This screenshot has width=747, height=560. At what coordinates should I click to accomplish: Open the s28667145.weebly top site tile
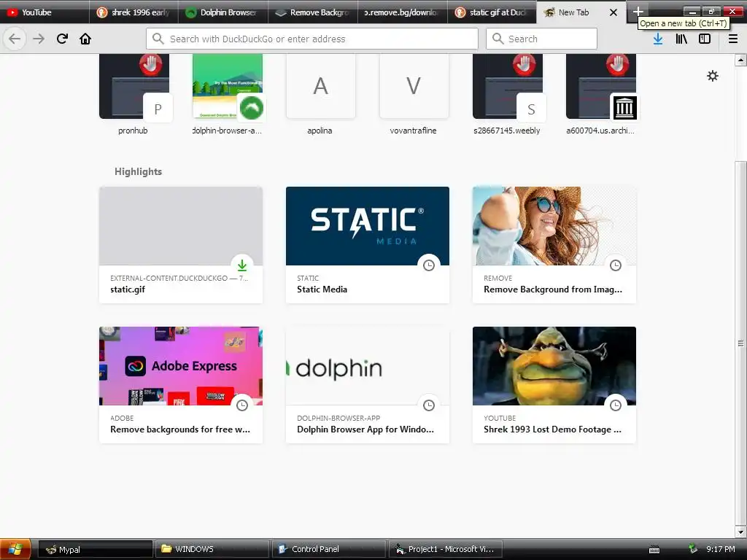tap(507, 94)
